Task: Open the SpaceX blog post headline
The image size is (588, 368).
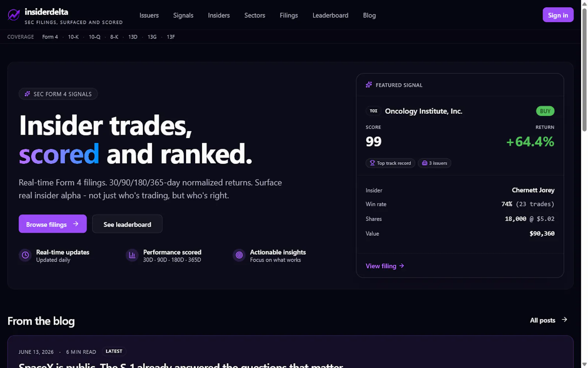Action: 181,365
